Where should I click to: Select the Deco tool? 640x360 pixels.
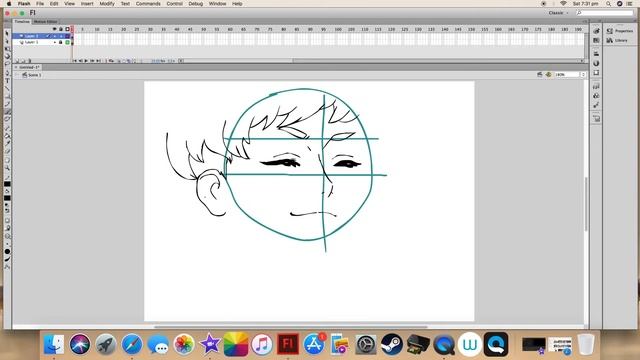pos(7,120)
